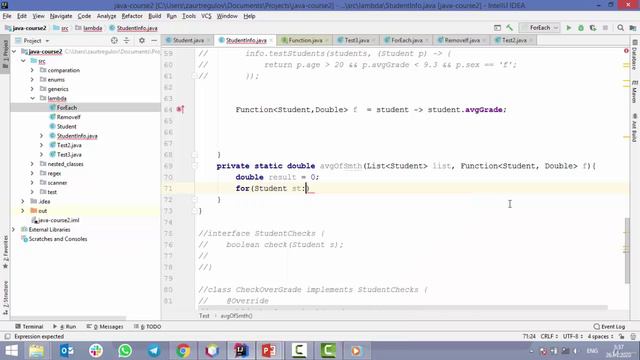
Task: Collapse the src folder
Action: (x=23, y=61)
